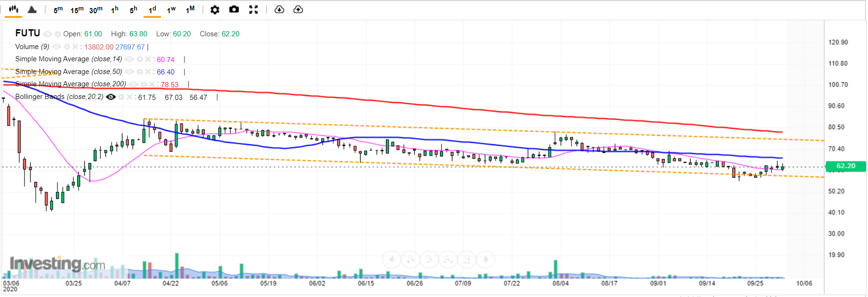Switch to the area chart type icon
Screen dimensions: 868x297
(32, 9)
